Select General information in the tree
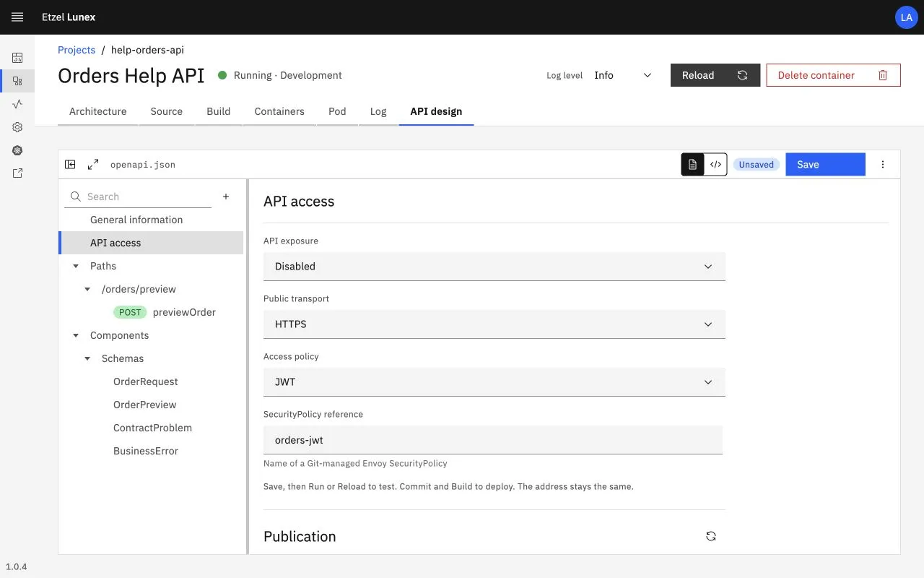 (151, 220)
